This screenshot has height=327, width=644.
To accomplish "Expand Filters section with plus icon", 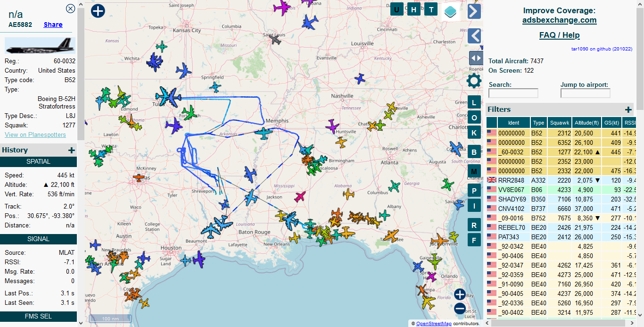I will tap(628, 109).
